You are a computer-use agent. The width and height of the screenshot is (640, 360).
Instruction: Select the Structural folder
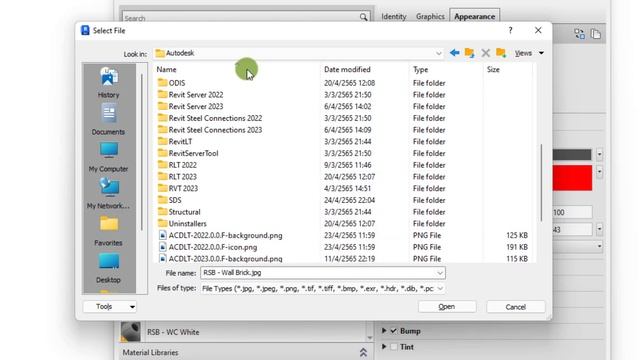(179, 212)
